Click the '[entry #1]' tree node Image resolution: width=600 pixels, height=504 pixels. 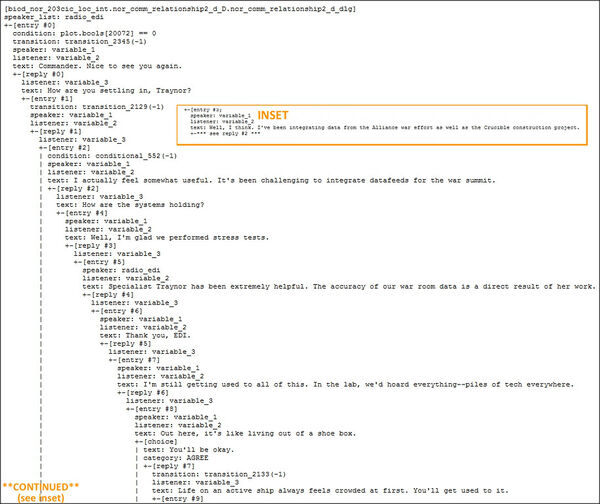tap(47, 99)
